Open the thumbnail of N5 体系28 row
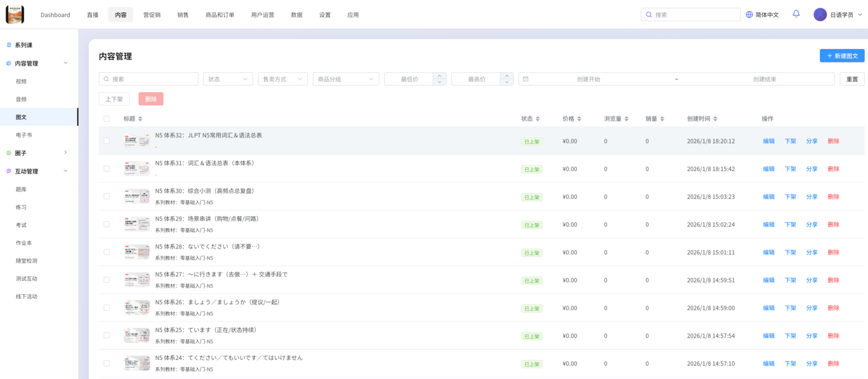Image resolution: width=868 pixels, height=379 pixels. [x=137, y=252]
